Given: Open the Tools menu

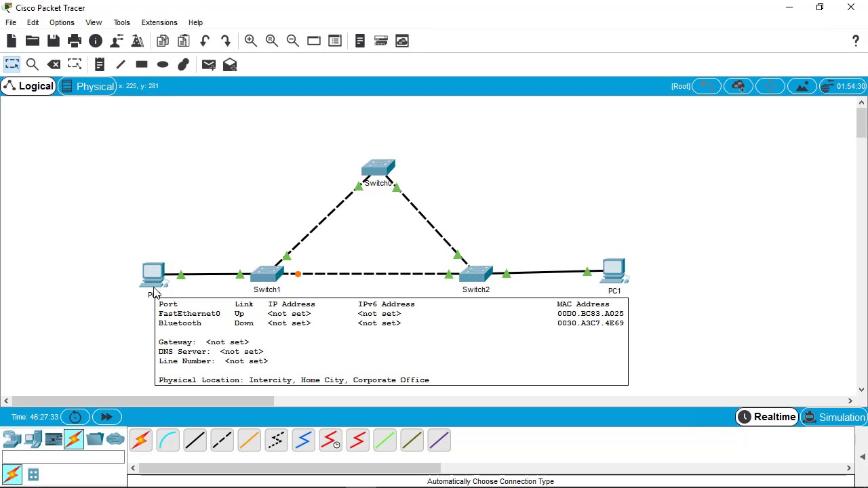Looking at the screenshot, I should click(x=122, y=22).
